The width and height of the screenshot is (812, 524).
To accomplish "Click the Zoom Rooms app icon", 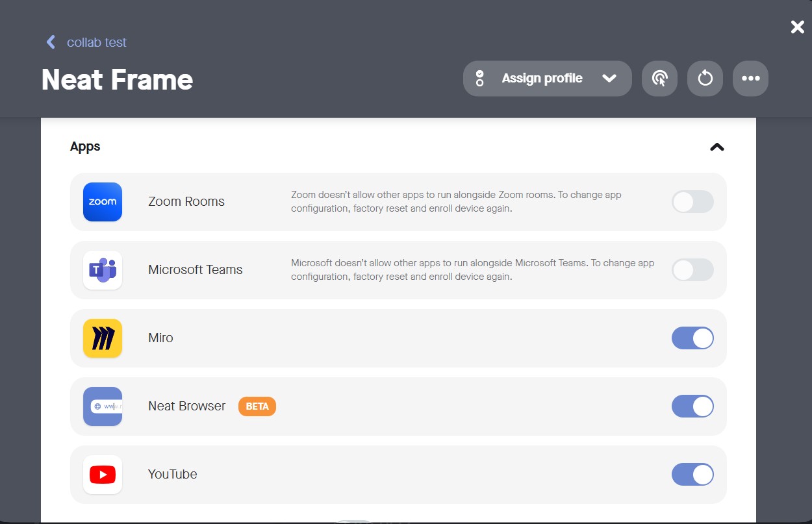I will point(103,202).
